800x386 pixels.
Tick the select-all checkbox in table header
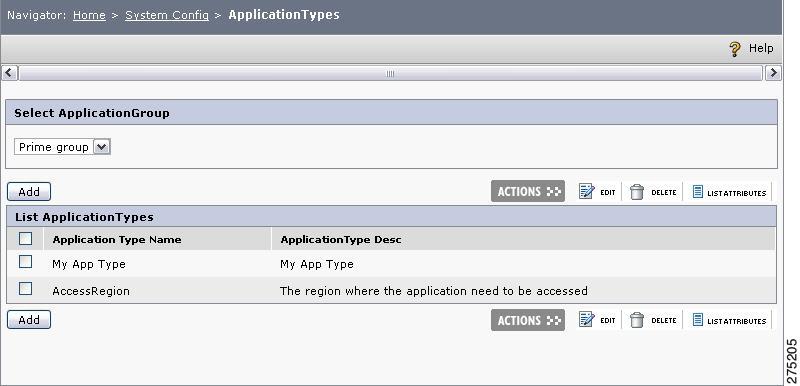click(x=26, y=238)
